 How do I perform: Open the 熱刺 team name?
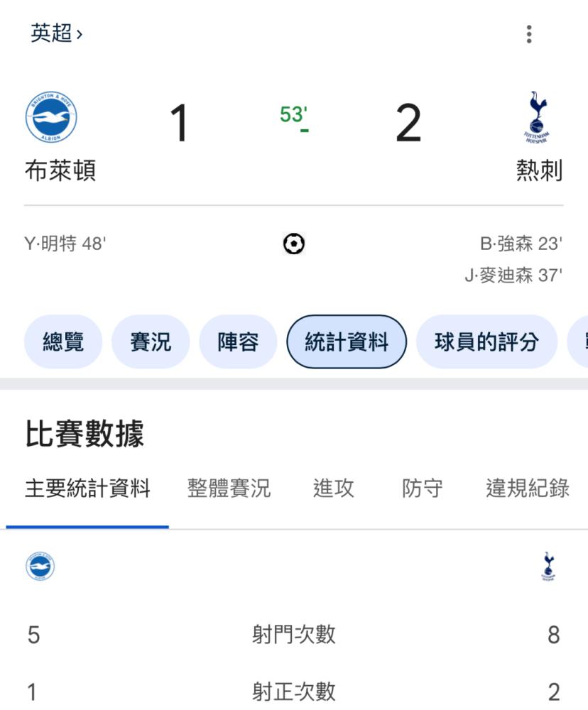[539, 170]
